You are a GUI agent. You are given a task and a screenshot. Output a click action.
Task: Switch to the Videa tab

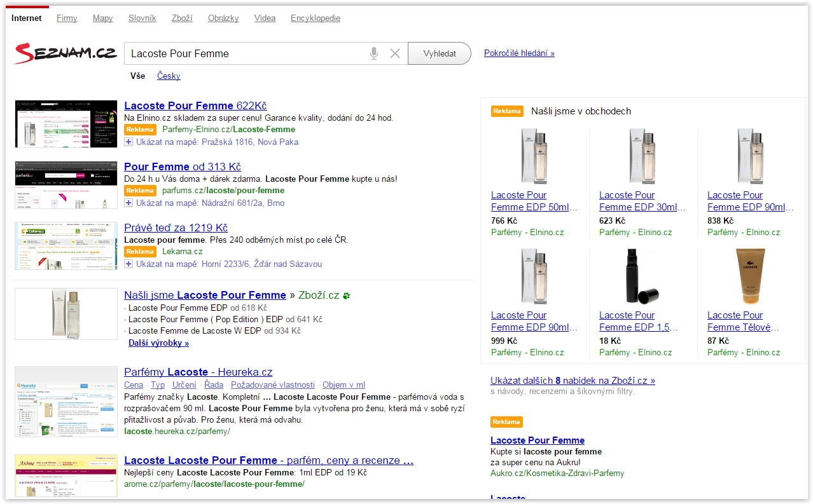(265, 18)
